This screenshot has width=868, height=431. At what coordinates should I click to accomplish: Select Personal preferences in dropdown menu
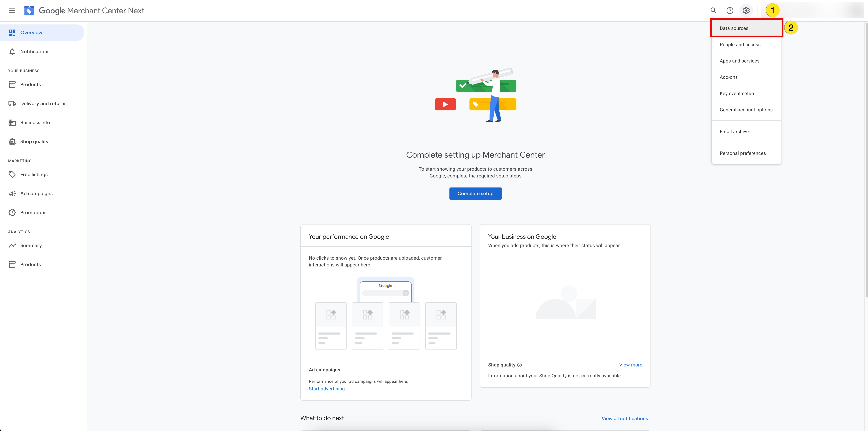(742, 153)
